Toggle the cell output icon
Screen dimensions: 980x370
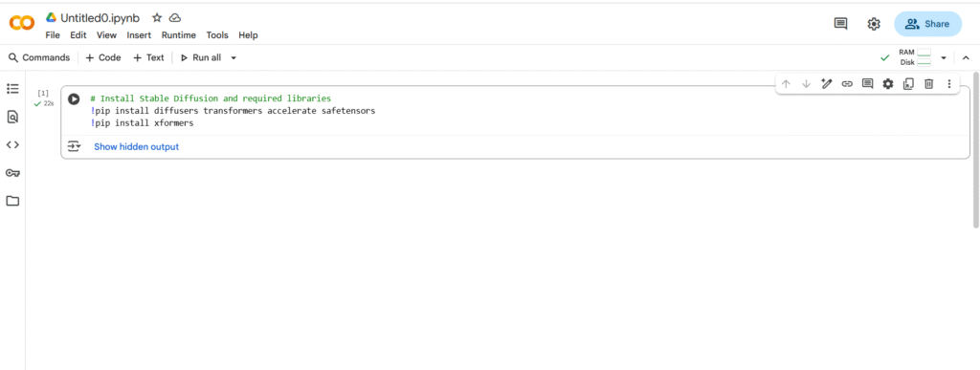coord(75,146)
